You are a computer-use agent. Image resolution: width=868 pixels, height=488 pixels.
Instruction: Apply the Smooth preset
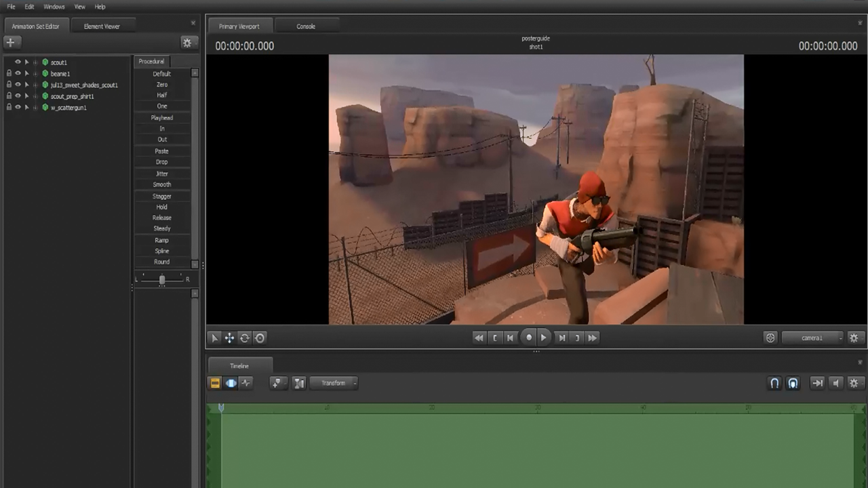click(162, 184)
